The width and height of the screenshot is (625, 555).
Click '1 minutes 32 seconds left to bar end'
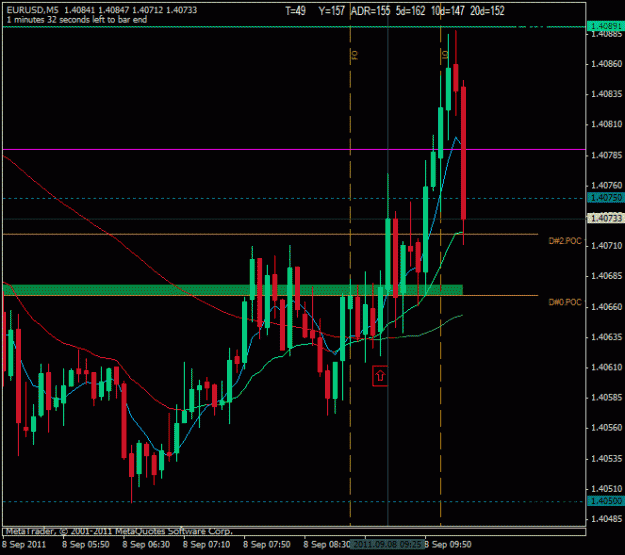(77, 20)
